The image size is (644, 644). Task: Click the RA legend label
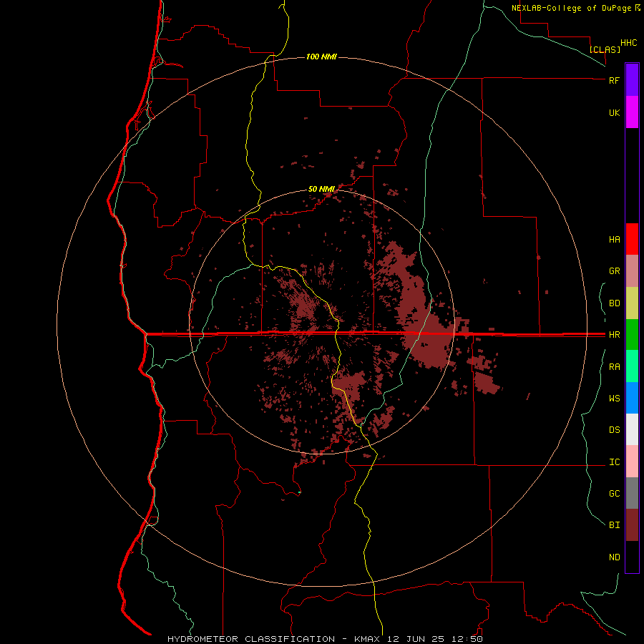click(614, 367)
